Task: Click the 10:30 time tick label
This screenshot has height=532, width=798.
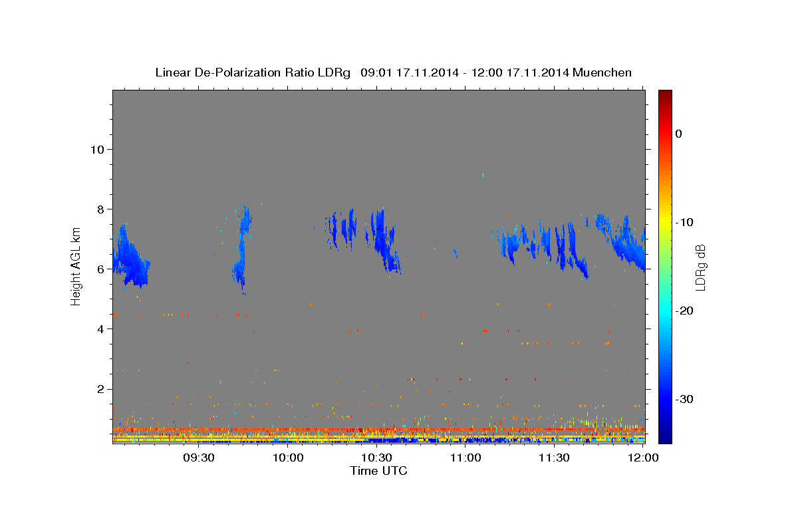Action: [376, 458]
